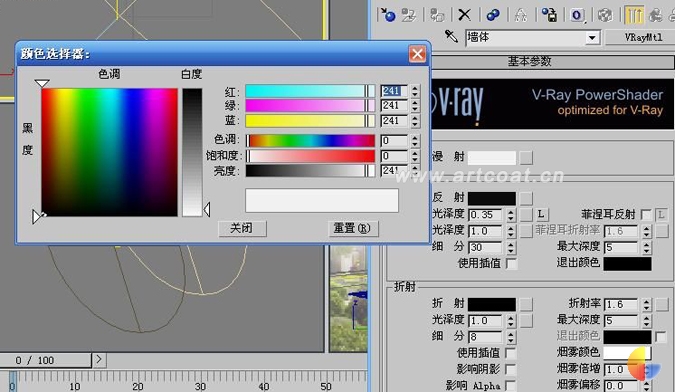Click the 关闭 button in color selector
Viewport: 675px width, 392px height.
pos(242,228)
